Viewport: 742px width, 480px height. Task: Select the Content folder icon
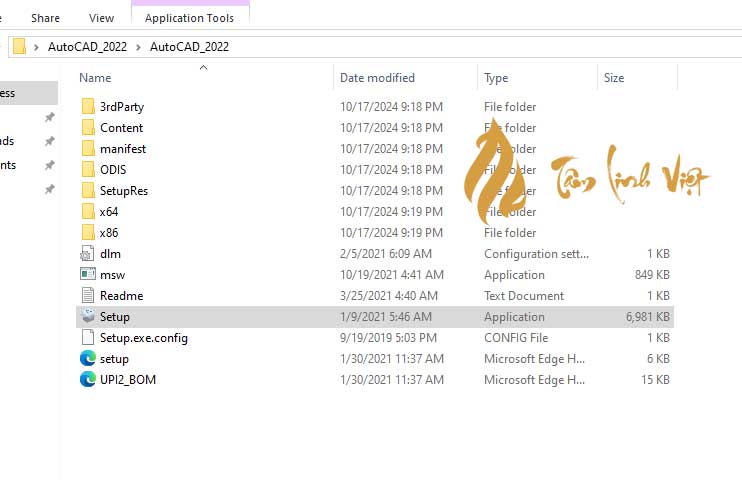tap(88, 127)
